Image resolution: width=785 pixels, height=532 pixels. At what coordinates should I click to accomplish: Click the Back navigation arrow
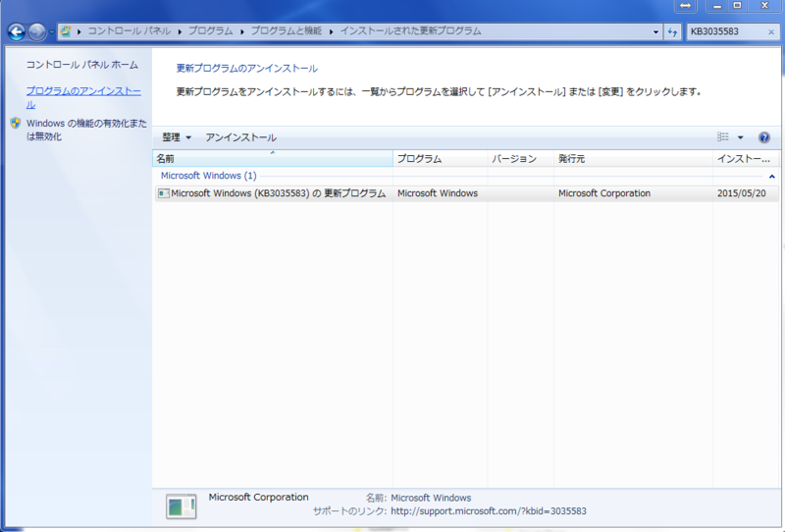tap(17, 32)
